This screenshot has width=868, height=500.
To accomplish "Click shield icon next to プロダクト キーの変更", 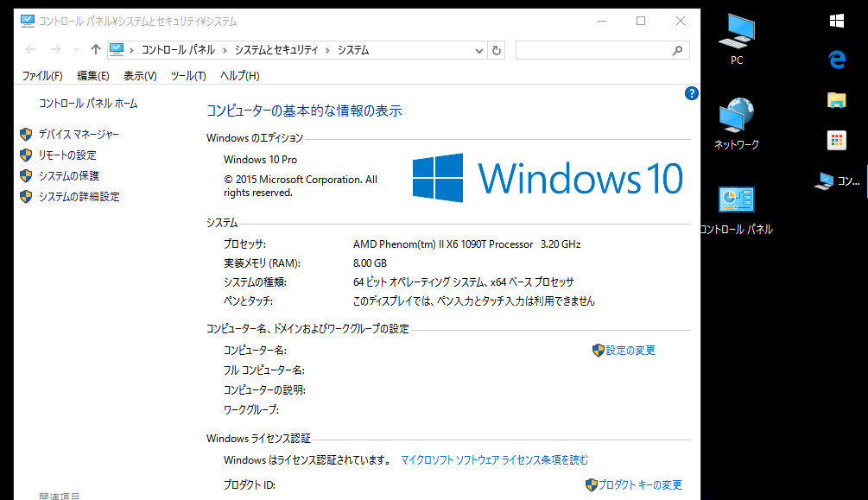I will point(592,485).
